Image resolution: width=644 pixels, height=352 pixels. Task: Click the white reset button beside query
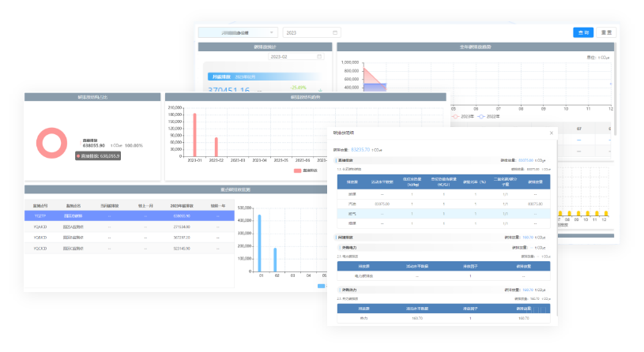[x=606, y=32]
